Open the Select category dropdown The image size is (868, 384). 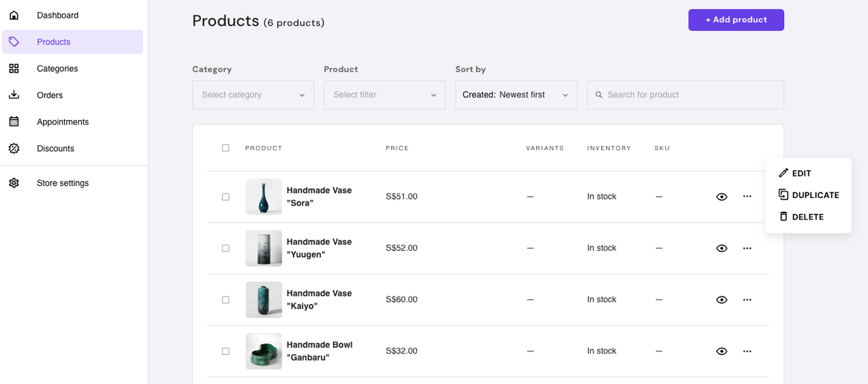(x=253, y=95)
